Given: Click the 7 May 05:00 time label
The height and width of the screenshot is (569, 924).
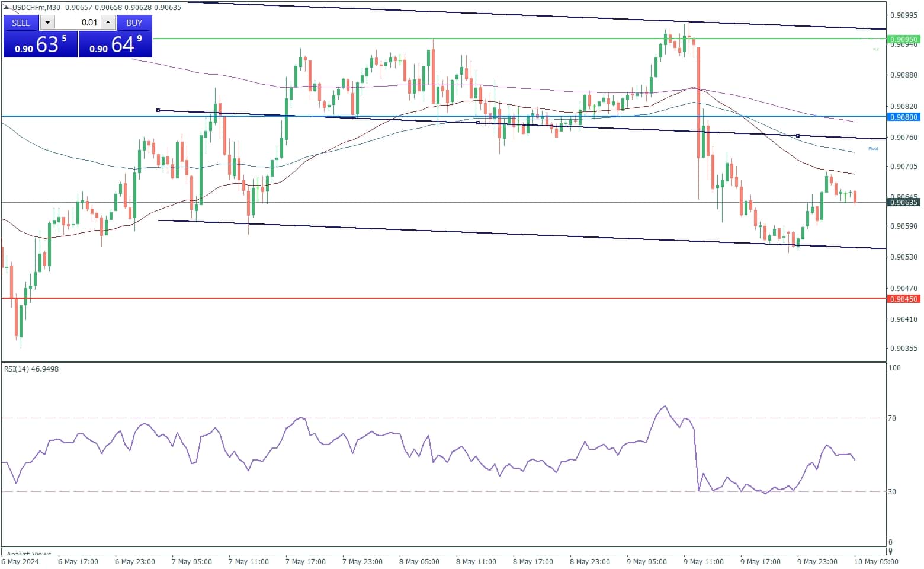Looking at the screenshot, I should coord(191,561).
